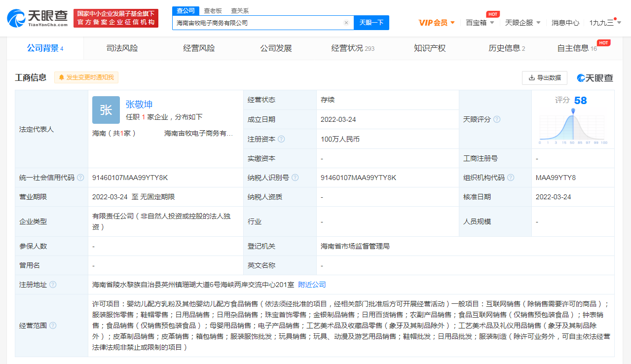This screenshot has width=631, height=364.
Task: Click the download icon on 导出数据 button
Action: point(532,77)
